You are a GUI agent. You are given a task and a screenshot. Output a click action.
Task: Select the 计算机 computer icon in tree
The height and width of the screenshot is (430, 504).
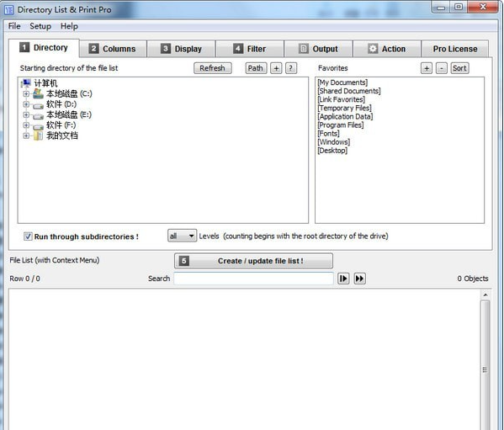point(26,83)
